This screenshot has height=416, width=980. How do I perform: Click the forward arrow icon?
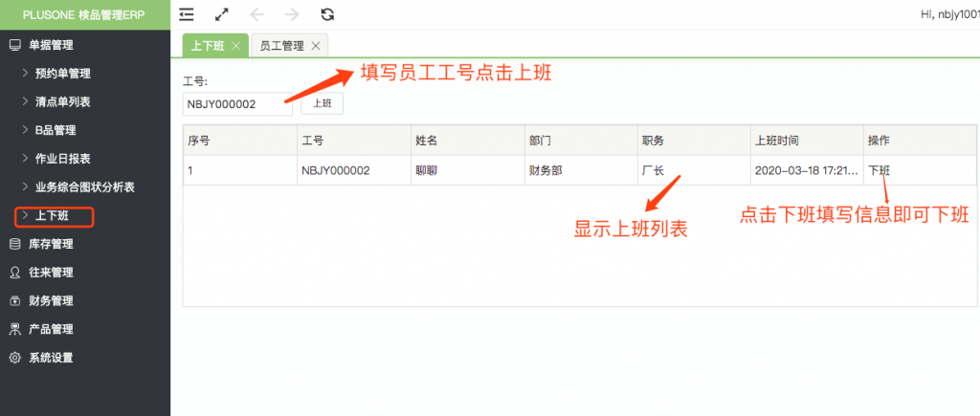click(292, 15)
